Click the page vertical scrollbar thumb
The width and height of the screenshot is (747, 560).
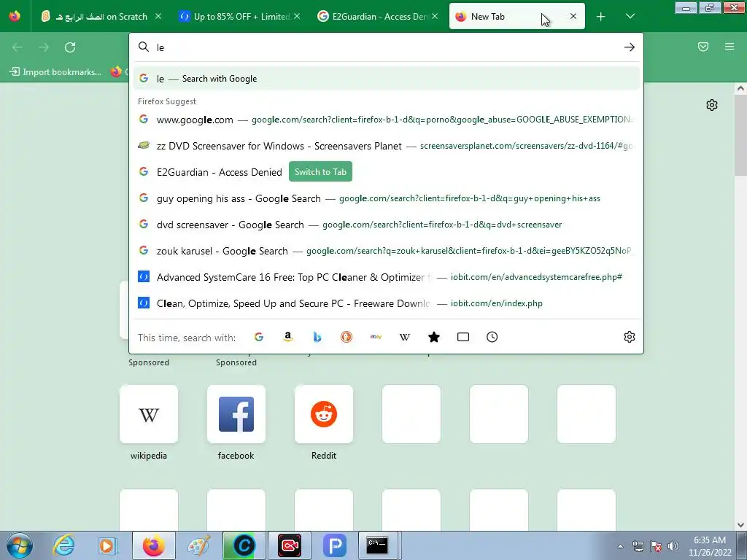pos(740,135)
